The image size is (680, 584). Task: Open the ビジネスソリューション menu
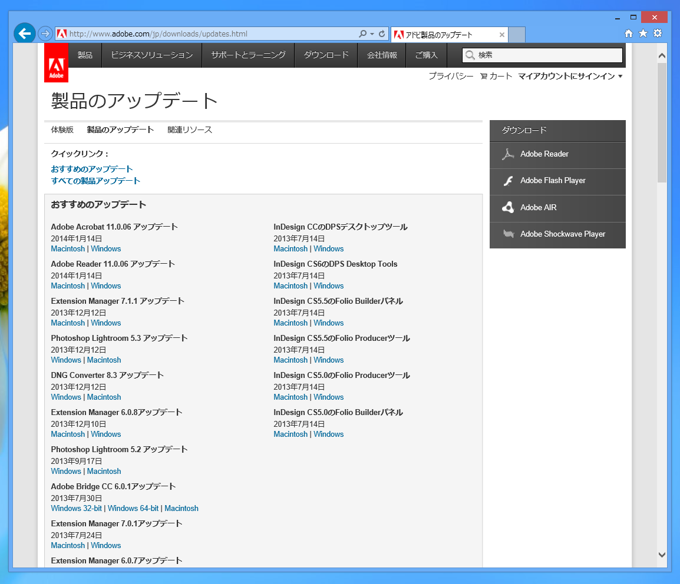point(152,55)
